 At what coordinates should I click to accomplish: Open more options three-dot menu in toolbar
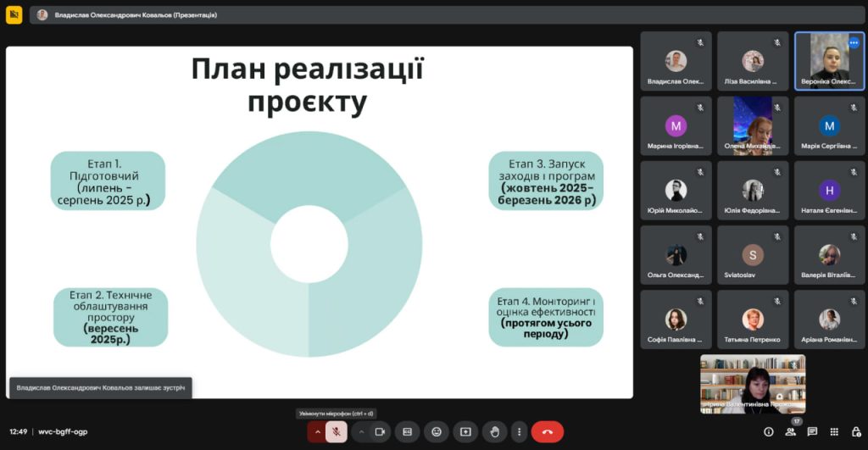tap(520, 431)
